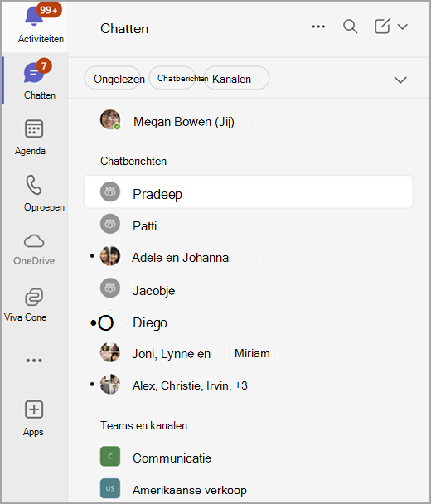The image size is (431, 504).
Task: Show more apps via sidebar ellipsis
Action: coord(34,361)
